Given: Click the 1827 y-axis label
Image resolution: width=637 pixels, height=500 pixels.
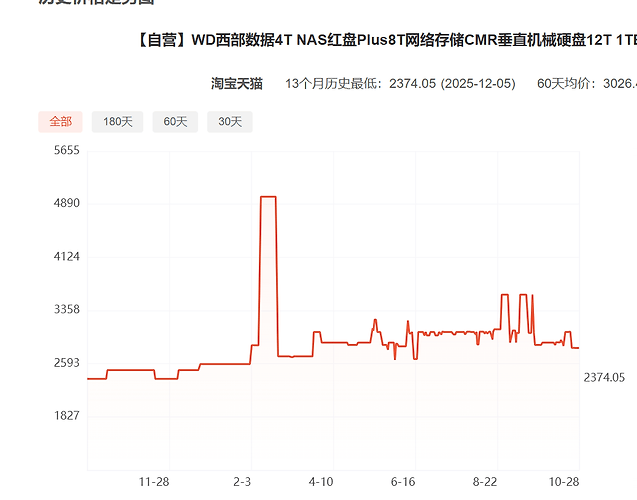Looking at the screenshot, I should pos(67,416).
